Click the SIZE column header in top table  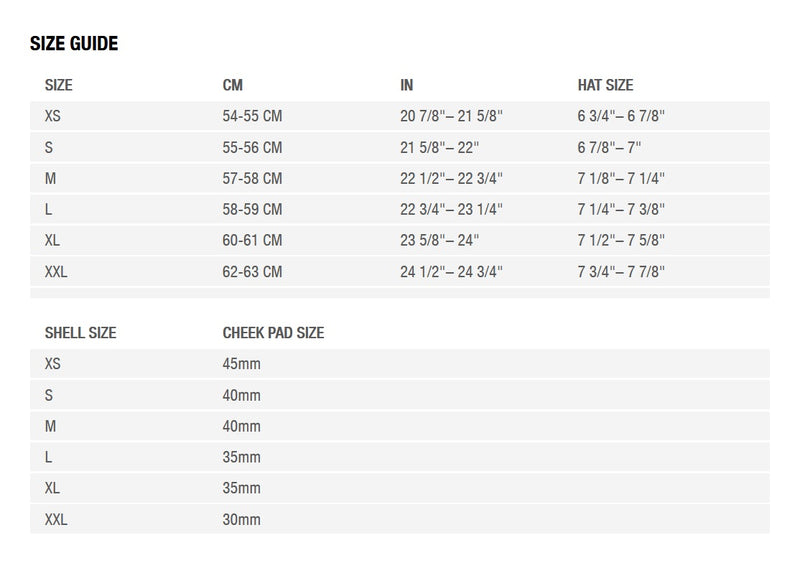[59, 86]
